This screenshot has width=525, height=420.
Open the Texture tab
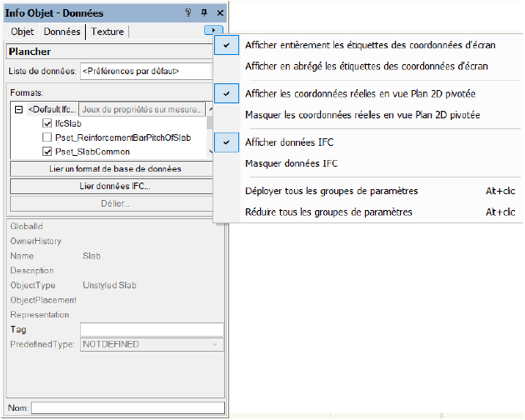(107, 32)
